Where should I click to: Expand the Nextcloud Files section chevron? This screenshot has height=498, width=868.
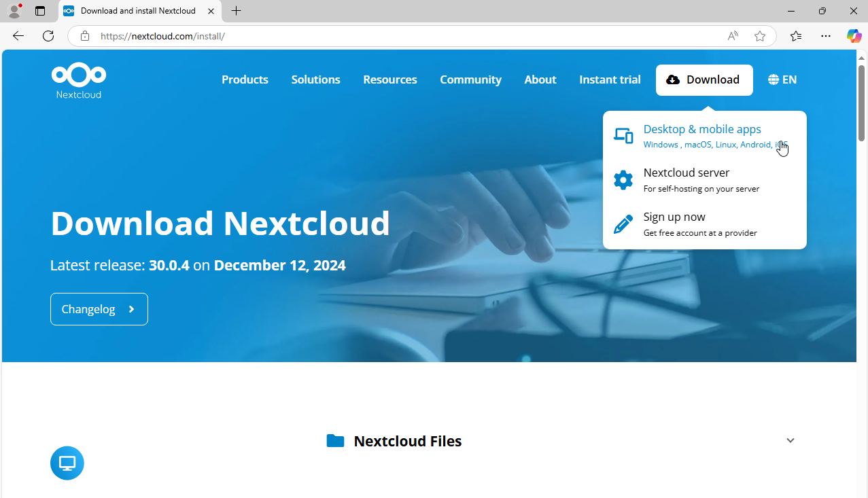(791, 440)
